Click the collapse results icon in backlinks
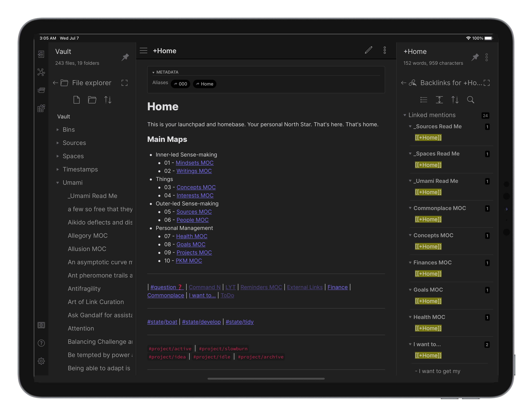The width and height of the screenshot is (532, 416). pos(424,100)
